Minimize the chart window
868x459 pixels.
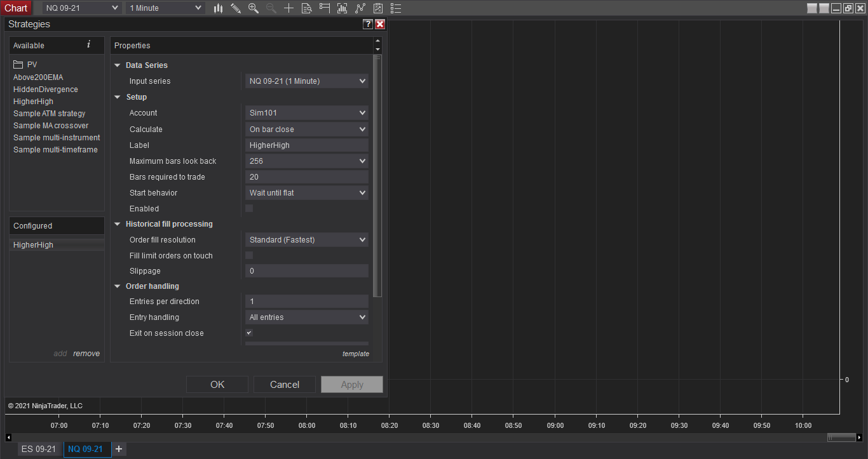836,8
